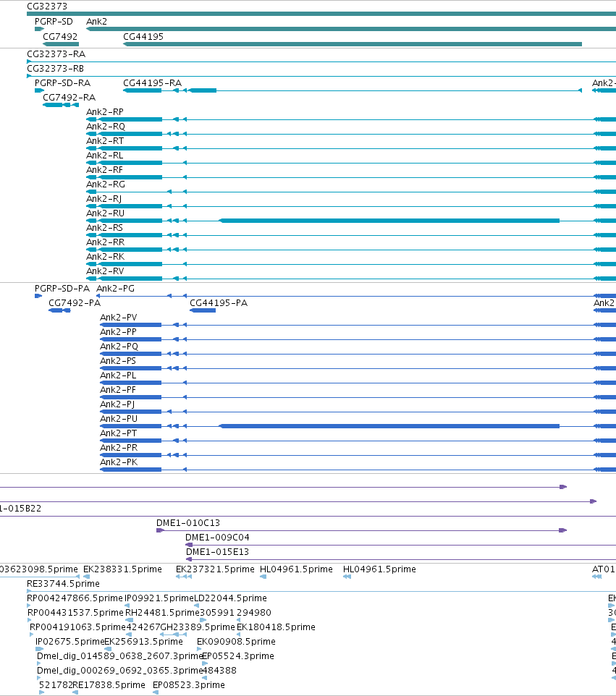
Task: Click EST label RP004191063.5prime
Action: click(77, 627)
